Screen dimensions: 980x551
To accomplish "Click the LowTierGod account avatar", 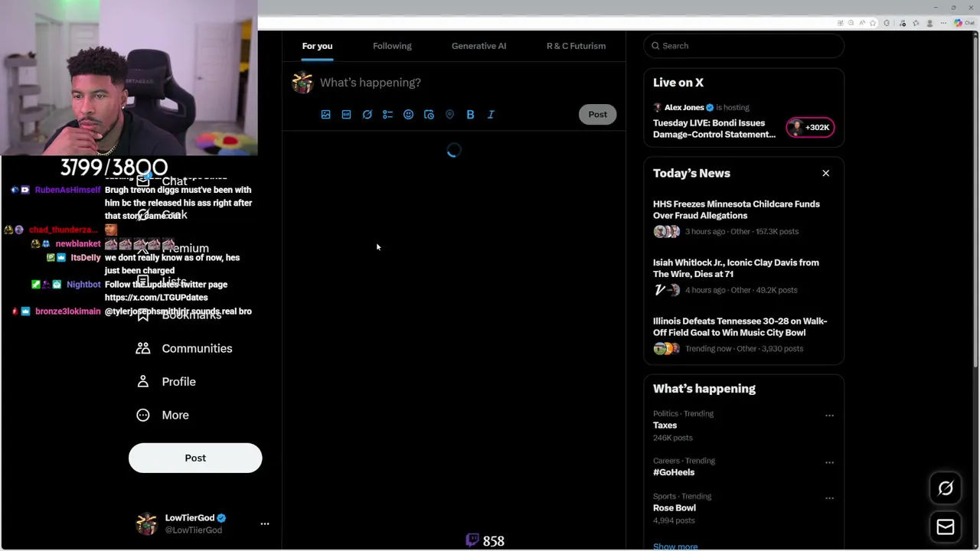I will click(x=146, y=523).
